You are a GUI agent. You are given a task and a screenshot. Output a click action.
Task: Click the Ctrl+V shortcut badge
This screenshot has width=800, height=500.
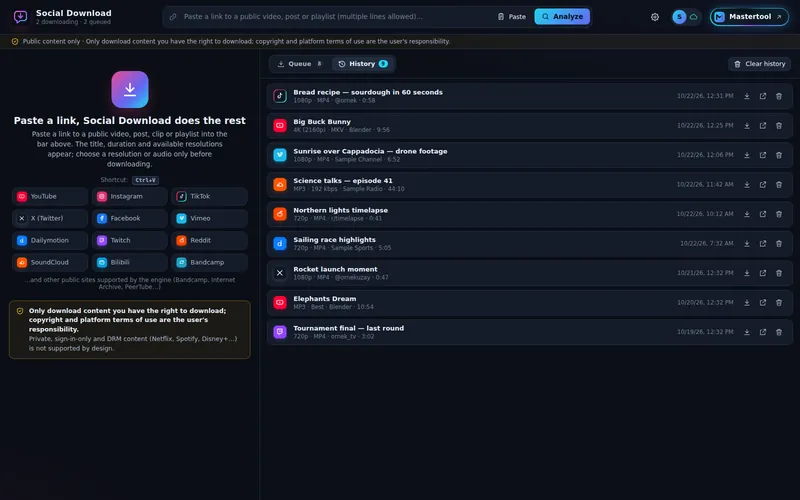pyautogui.click(x=145, y=180)
